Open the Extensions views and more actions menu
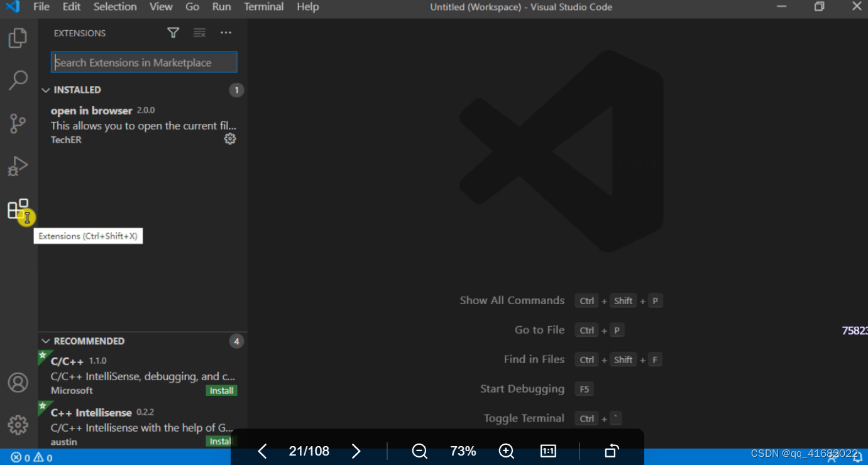The height and width of the screenshot is (465, 868). pos(226,33)
